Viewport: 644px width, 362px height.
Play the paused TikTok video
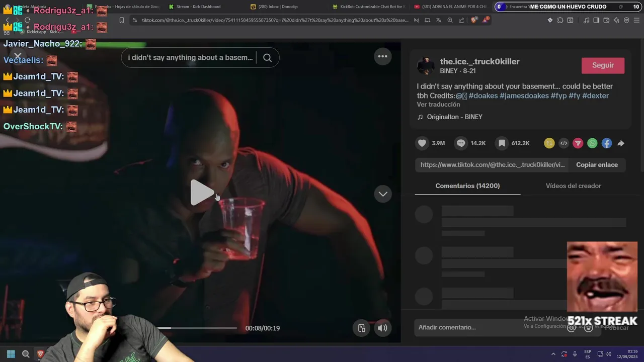(202, 192)
